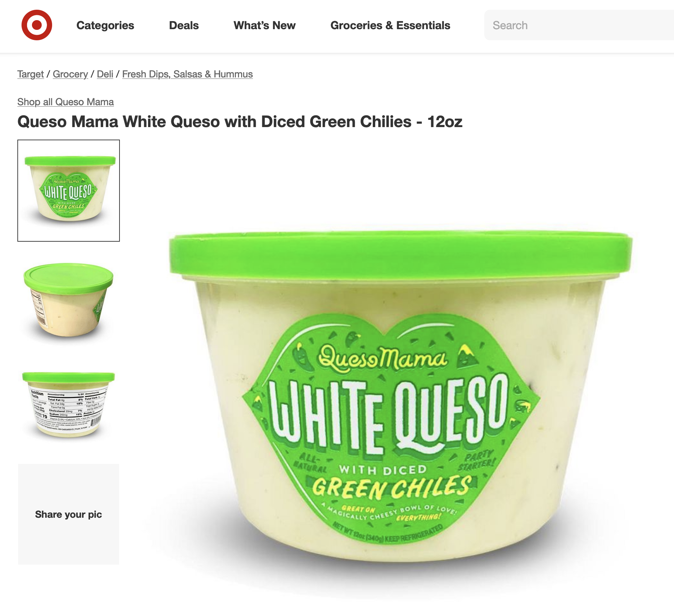Follow the Target breadcrumb link
674x616 pixels.
pos(31,74)
